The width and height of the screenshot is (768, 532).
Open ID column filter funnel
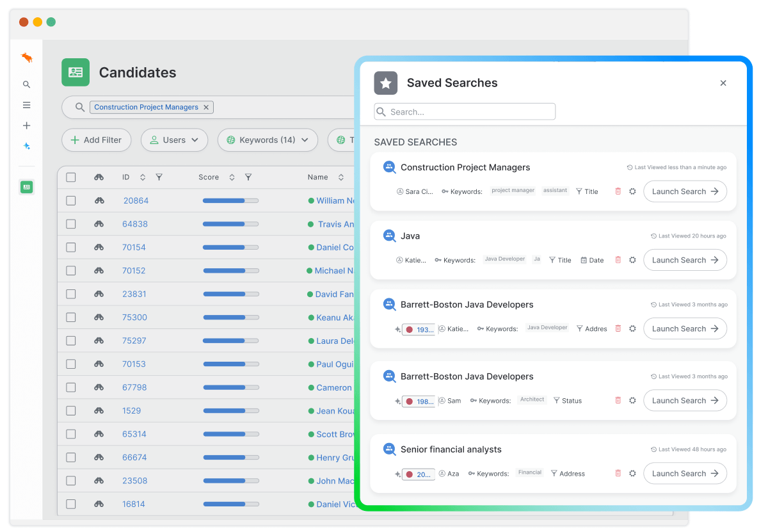[x=159, y=177]
